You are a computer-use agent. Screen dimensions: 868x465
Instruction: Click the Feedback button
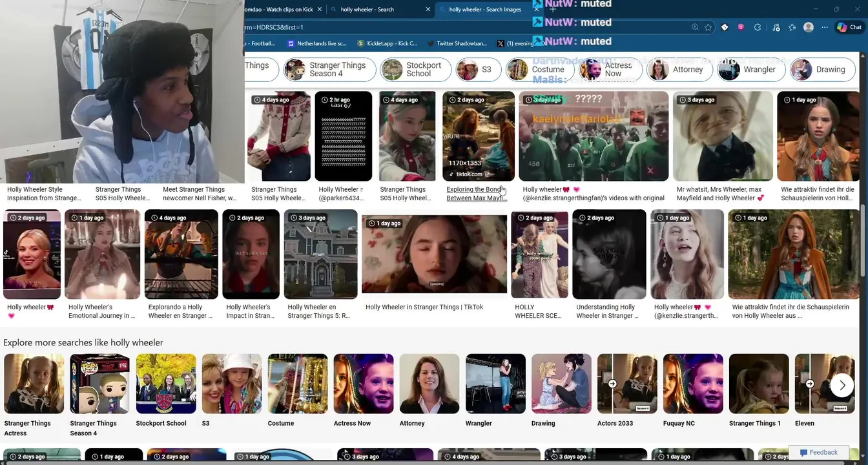click(x=819, y=452)
